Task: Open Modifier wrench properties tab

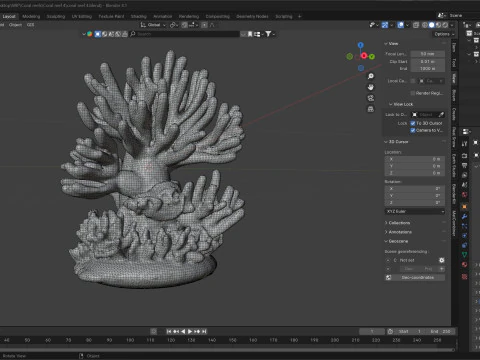Action: 464,217
